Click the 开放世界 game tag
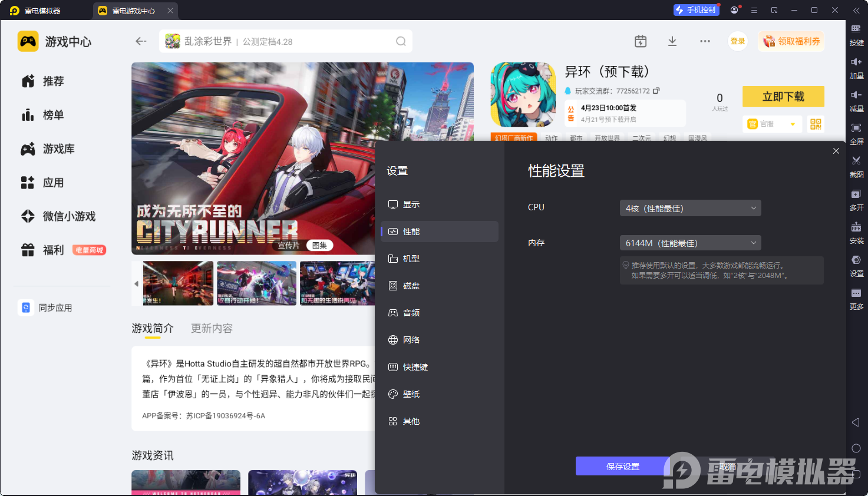 tap(607, 138)
